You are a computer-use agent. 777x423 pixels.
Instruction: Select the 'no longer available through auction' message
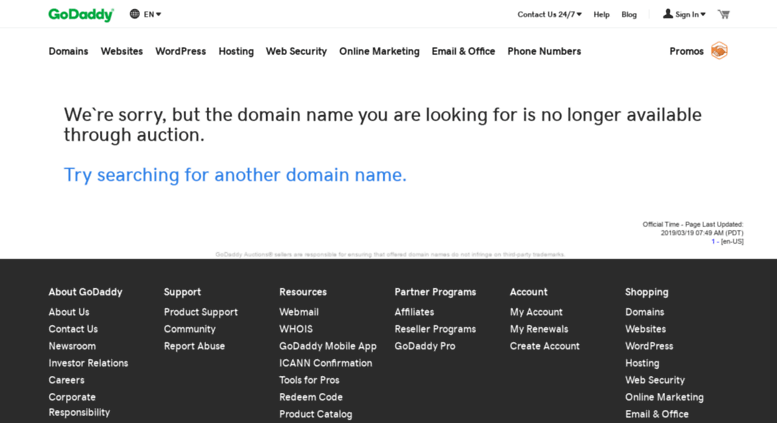(x=383, y=125)
